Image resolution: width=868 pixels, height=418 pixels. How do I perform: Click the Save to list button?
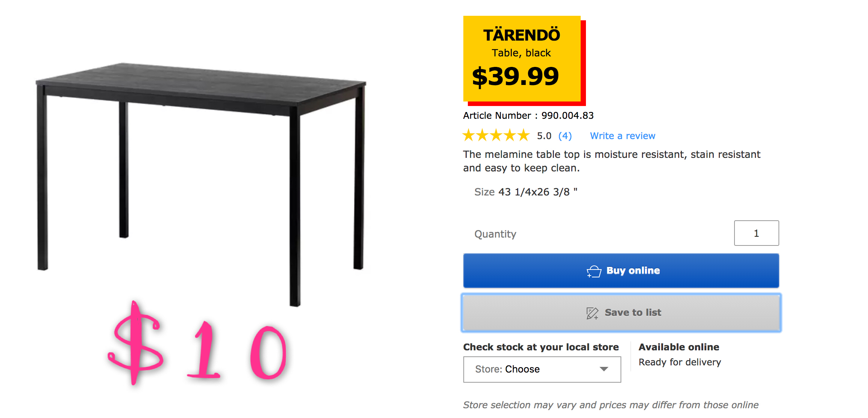(x=621, y=313)
